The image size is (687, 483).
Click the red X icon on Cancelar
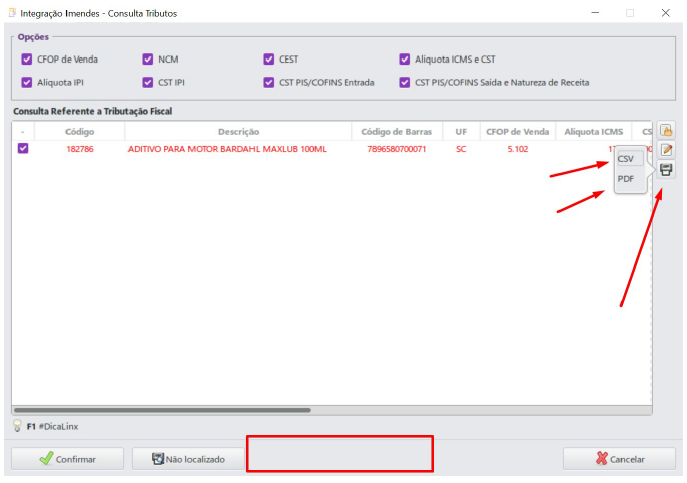(x=602, y=458)
